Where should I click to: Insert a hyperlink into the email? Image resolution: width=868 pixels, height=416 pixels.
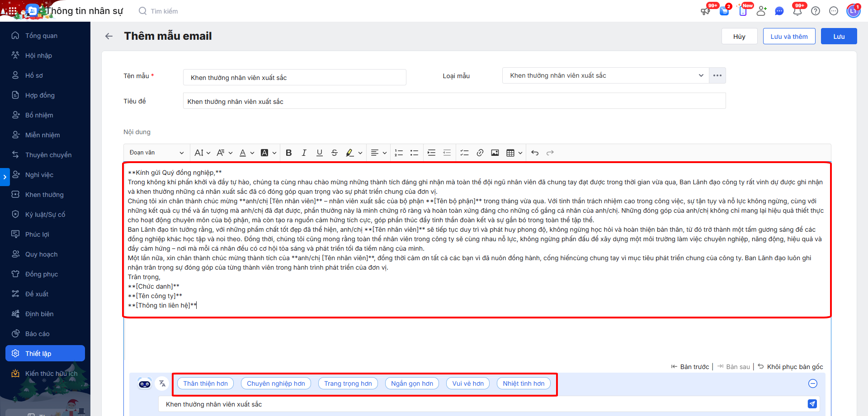[x=480, y=153]
